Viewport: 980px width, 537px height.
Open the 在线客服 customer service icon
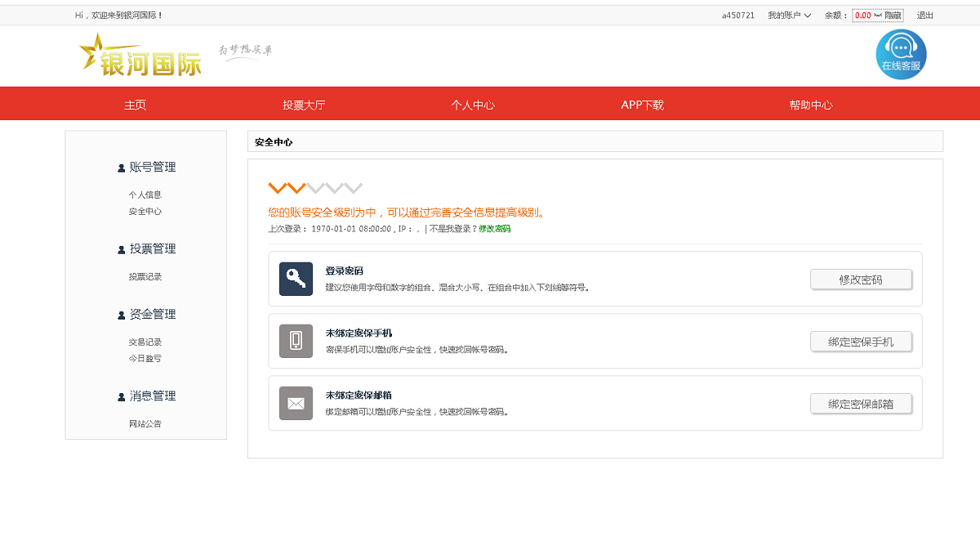click(x=901, y=54)
